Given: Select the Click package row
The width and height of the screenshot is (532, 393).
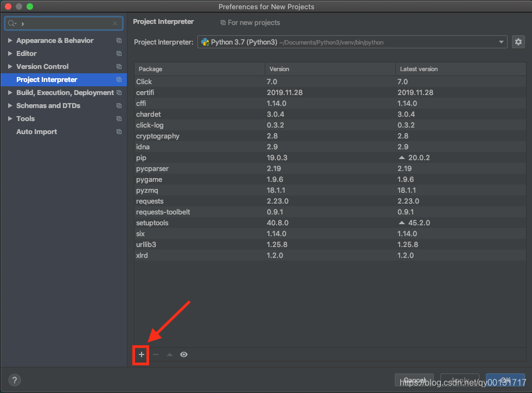Looking at the screenshot, I should click(x=330, y=81).
